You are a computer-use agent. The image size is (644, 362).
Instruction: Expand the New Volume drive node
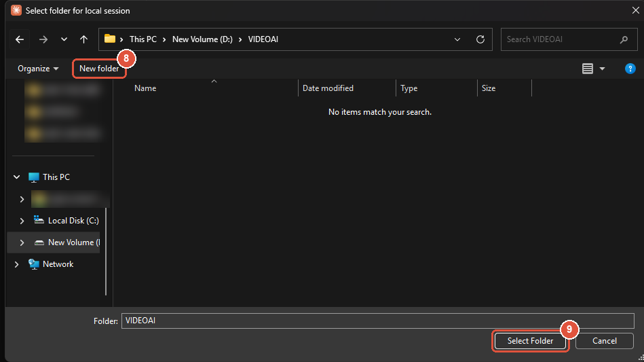tap(22, 242)
